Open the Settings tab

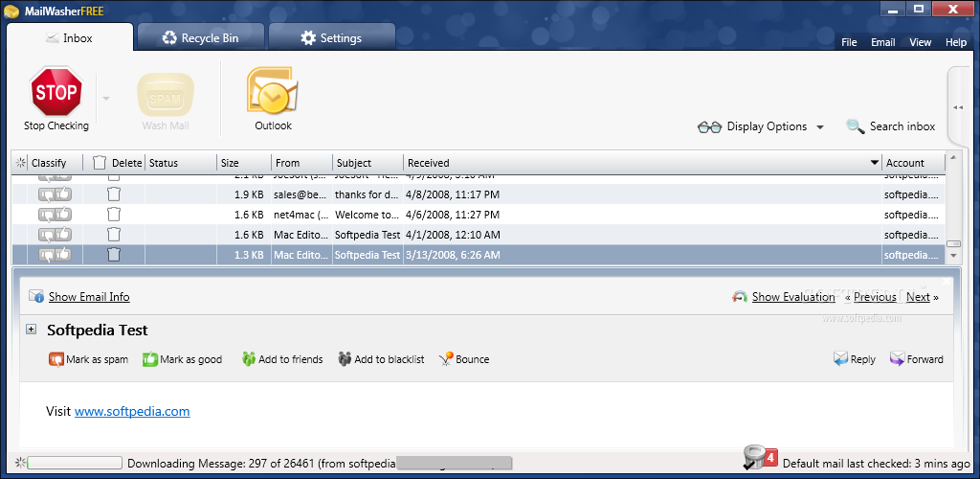(x=331, y=38)
